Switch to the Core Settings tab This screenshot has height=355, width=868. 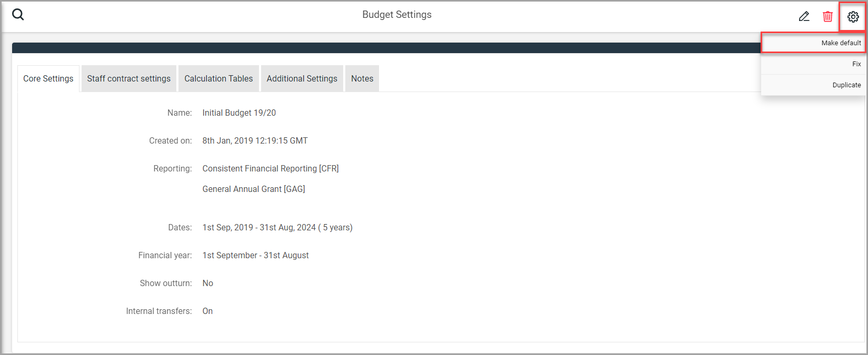[48, 79]
